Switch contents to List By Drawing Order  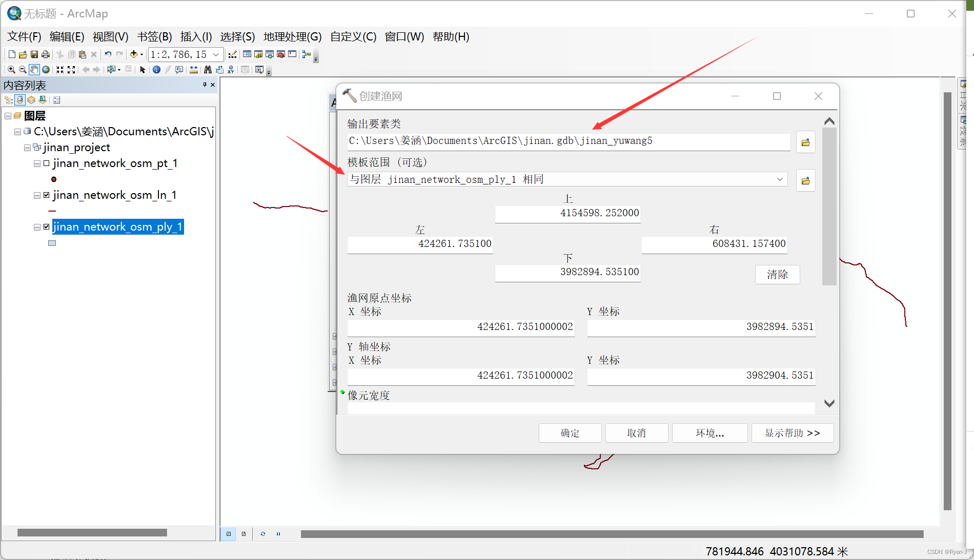coord(9,100)
